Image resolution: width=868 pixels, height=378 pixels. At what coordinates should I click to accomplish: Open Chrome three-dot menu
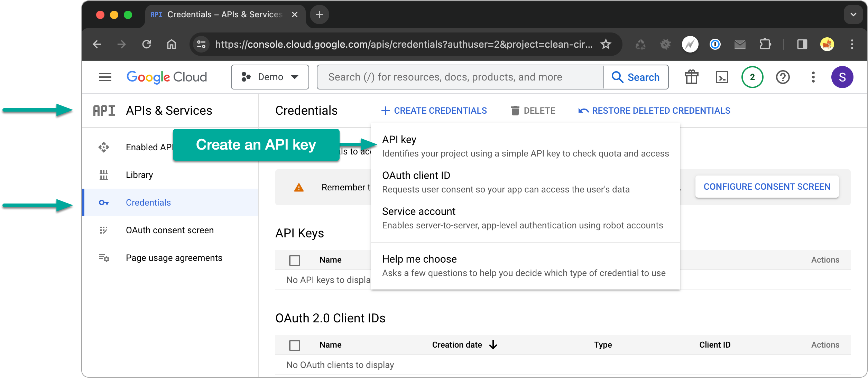click(x=852, y=44)
